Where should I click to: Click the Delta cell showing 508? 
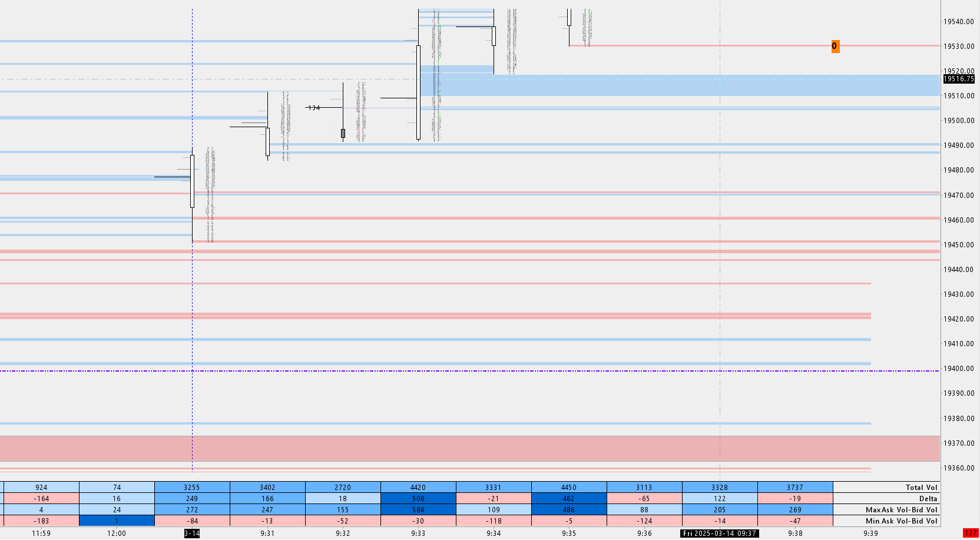(x=418, y=498)
